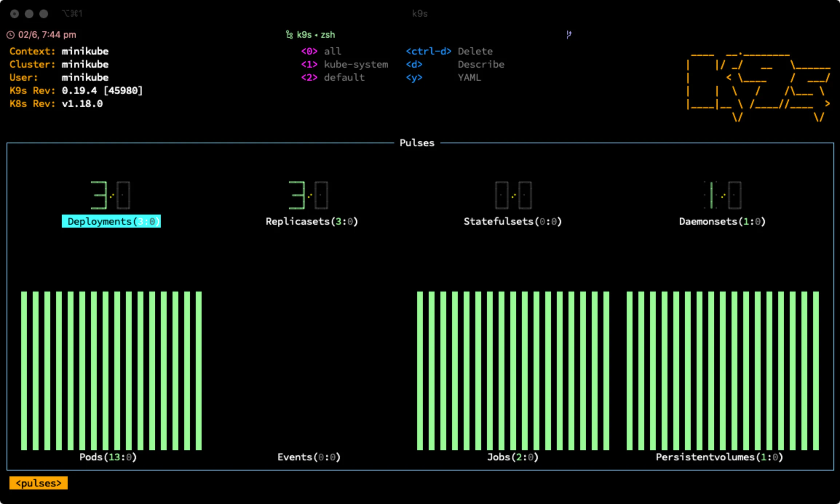Click the <y> YAML command hint
The width and height of the screenshot is (840, 504).
click(443, 77)
